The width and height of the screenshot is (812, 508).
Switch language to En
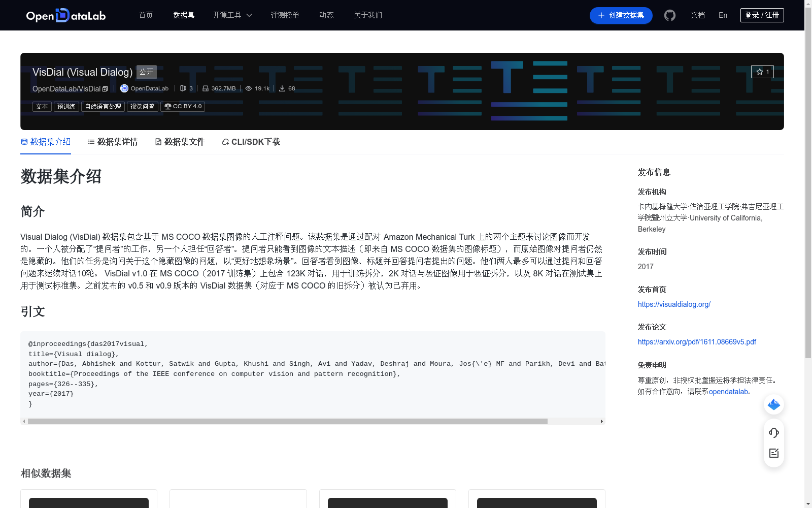tap(723, 15)
